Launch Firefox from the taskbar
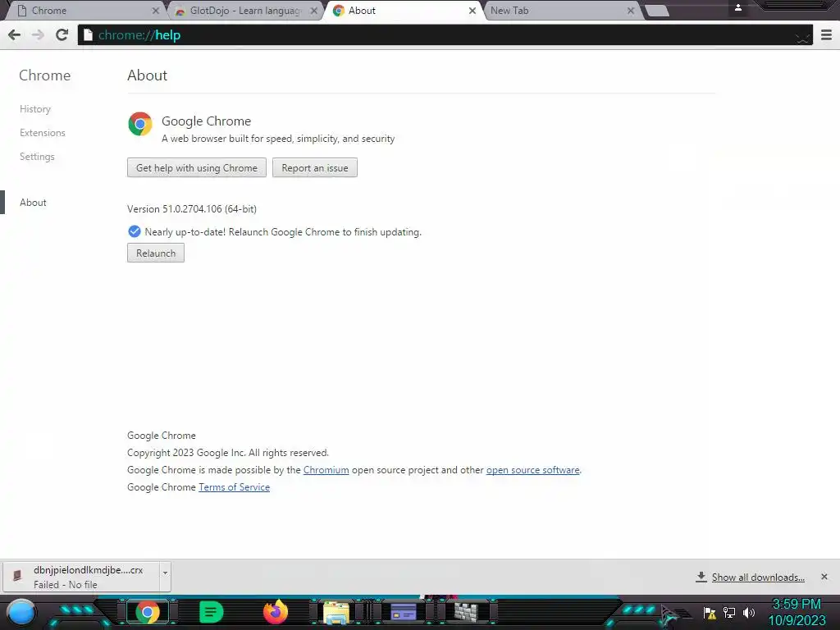 coord(276,612)
